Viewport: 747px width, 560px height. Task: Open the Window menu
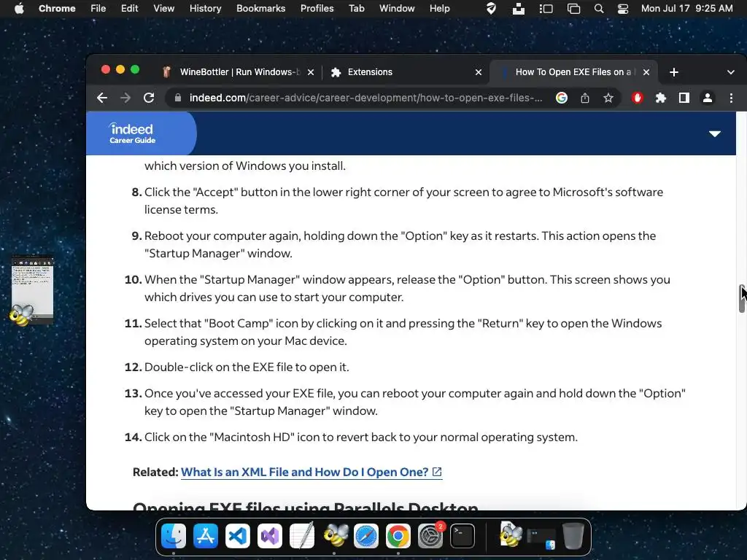coord(397,9)
